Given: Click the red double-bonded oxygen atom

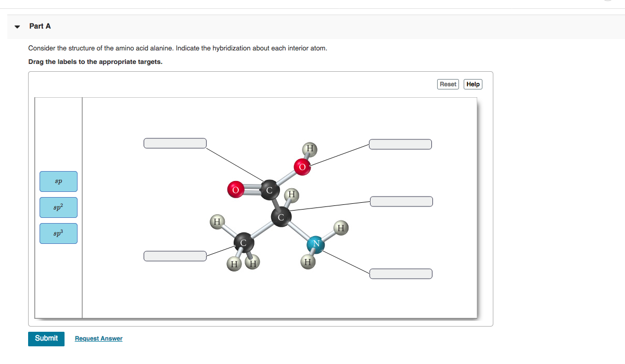Looking at the screenshot, I should pos(235,190).
